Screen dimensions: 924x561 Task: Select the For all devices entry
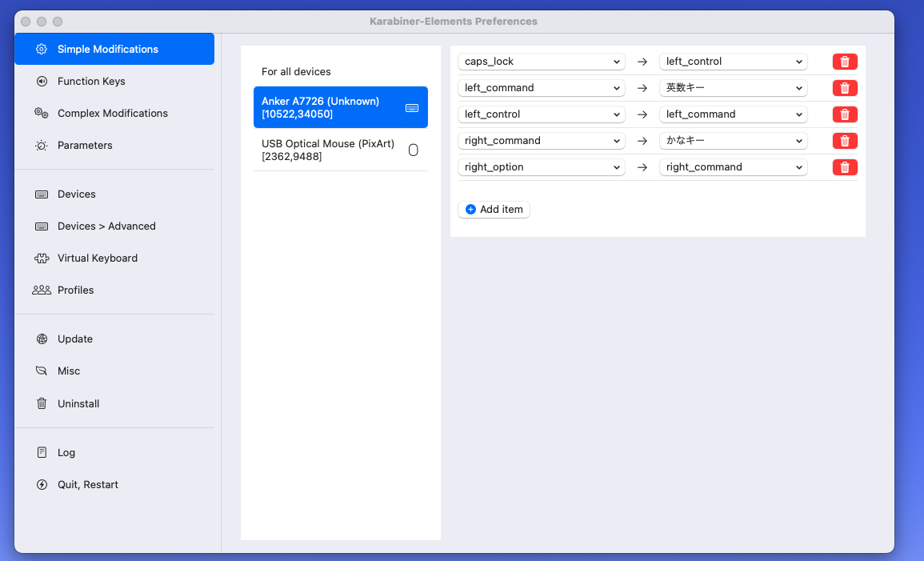point(295,71)
